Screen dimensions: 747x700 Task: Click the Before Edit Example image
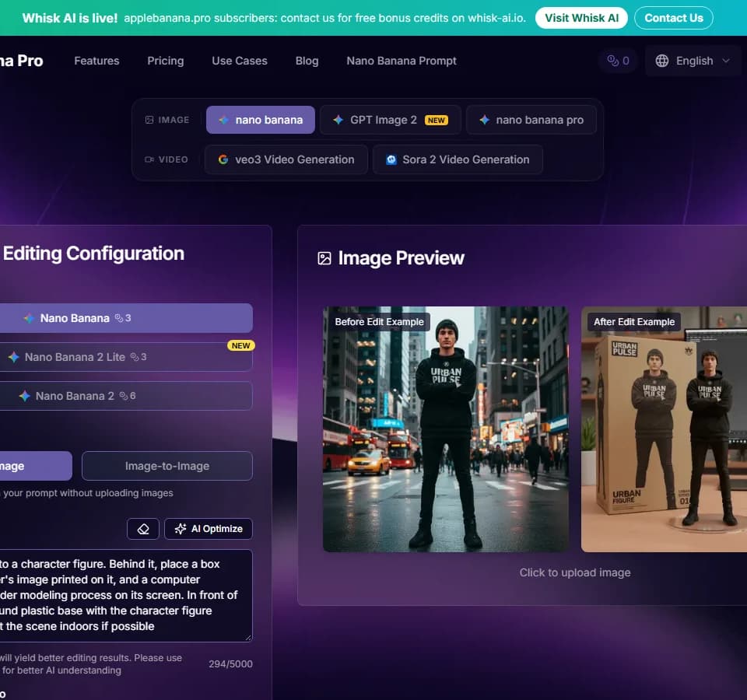point(445,429)
